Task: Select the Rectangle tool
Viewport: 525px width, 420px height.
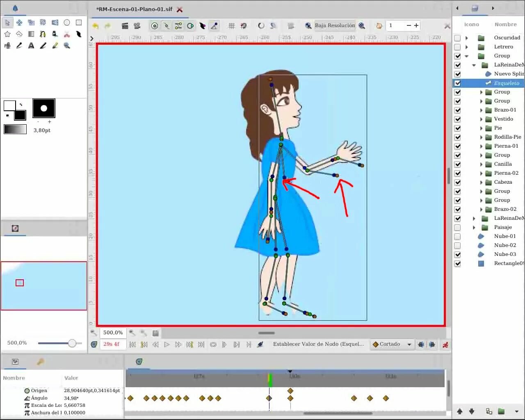Action: (x=79, y=23)
